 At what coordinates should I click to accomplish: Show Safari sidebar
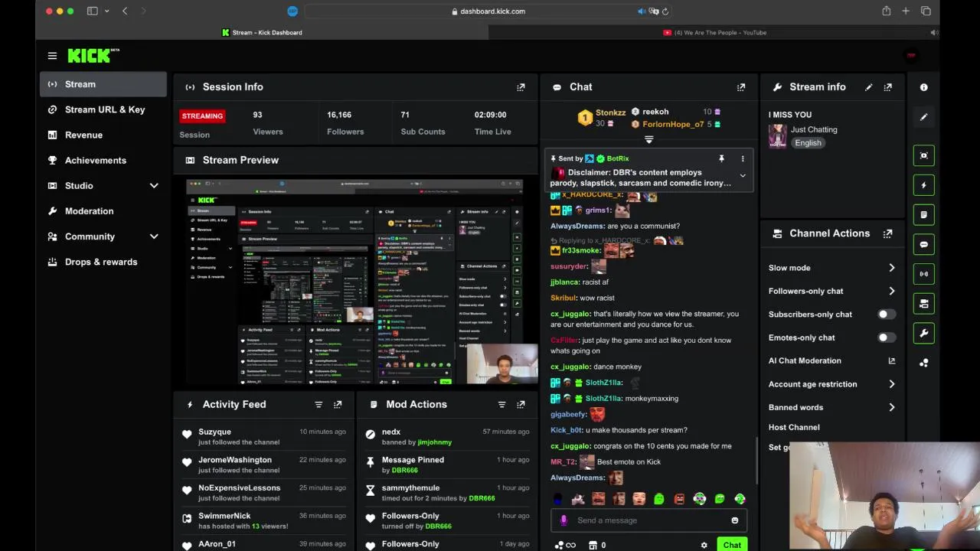[92, 11]
